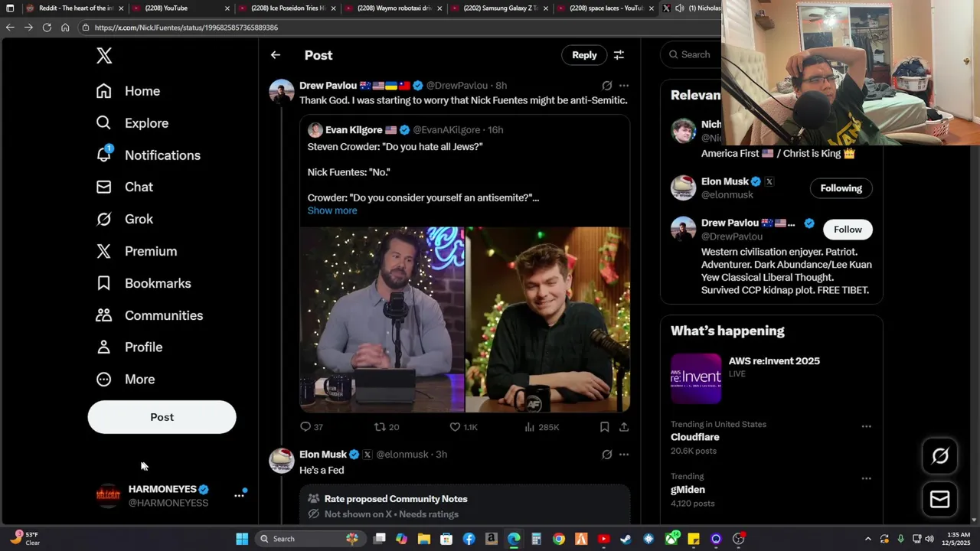980x551 pixels.
Task: Switch to the Samsung Galaxy Z tab
Action: (x=498, y=8)
